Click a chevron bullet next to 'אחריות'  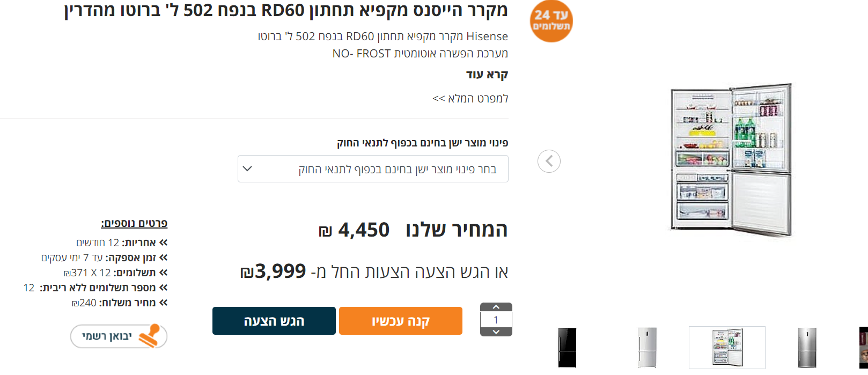(164, 242)
